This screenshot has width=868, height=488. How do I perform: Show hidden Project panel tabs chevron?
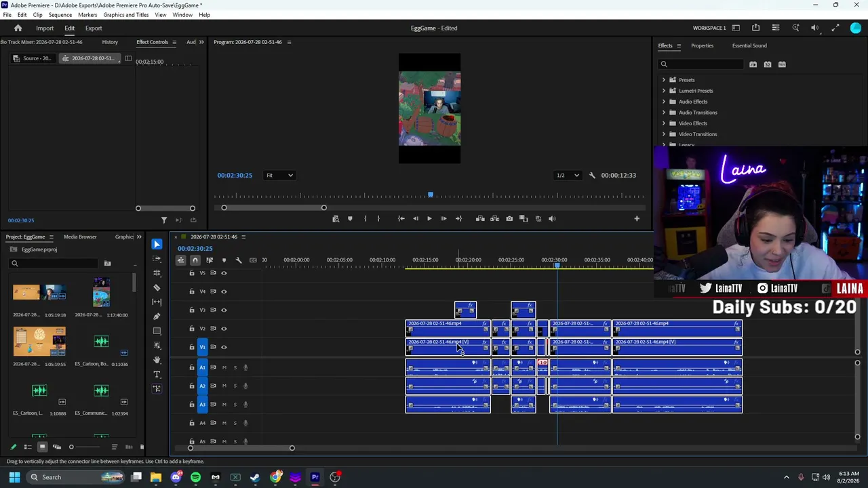pyautogui.click(x=139, y=237)
